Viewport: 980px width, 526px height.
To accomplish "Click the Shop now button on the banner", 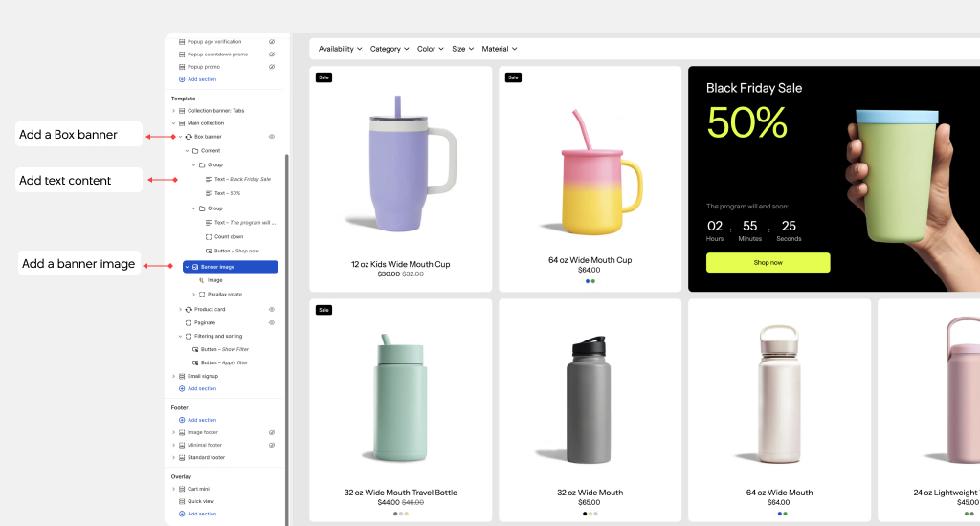I will point(768,262).
